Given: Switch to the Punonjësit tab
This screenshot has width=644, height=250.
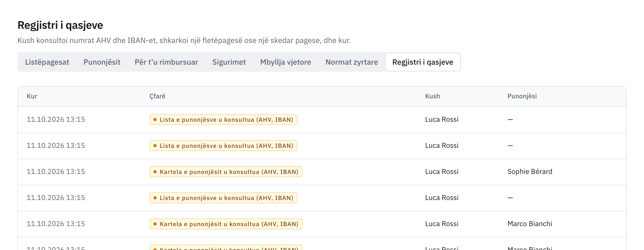Looking at the screenshot, I should coord(102,62).
